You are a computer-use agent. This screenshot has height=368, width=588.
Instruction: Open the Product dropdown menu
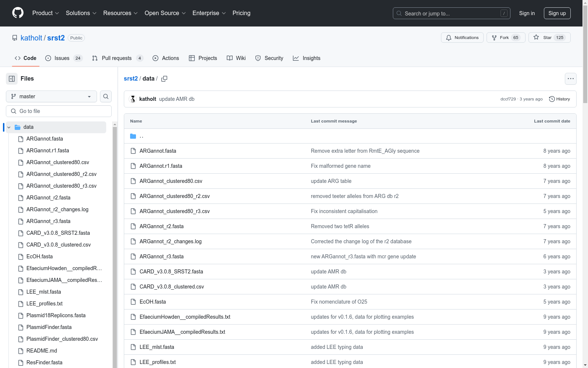pos(46,13)
